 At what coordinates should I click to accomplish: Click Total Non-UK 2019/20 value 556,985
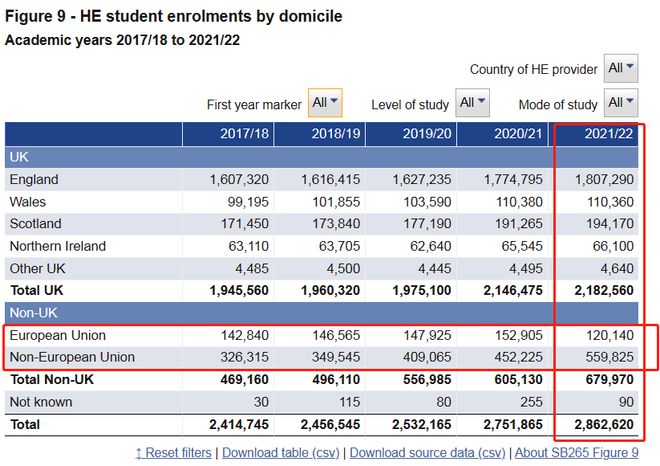427,379
